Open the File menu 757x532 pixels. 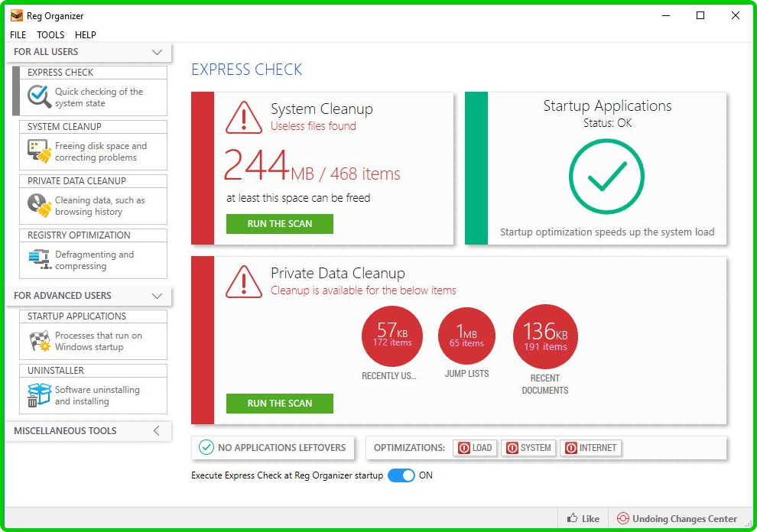click(x=18, y=34)
